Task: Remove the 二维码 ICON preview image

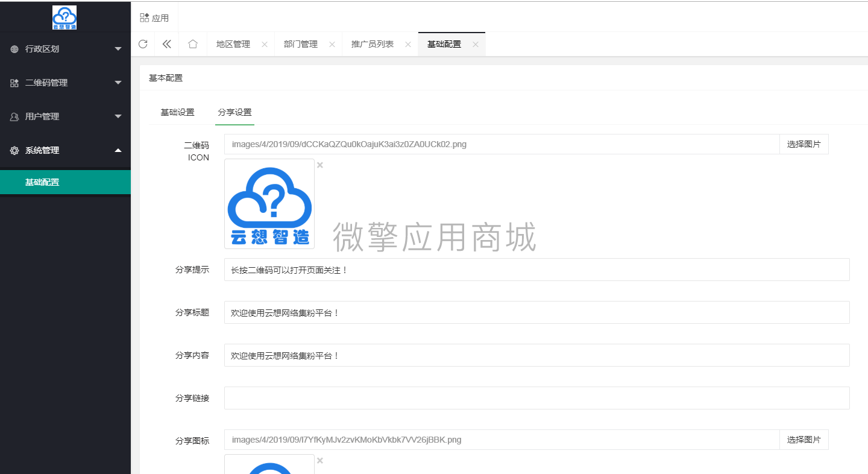Action: 320,165
